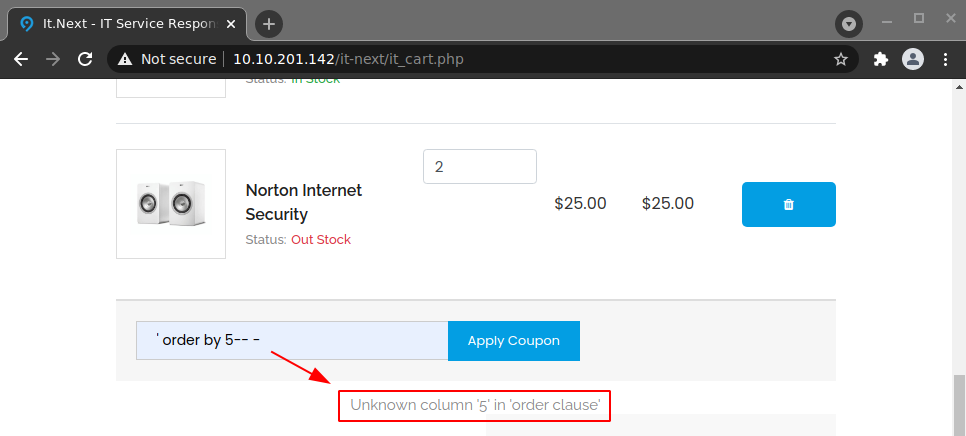
Task: Click the address bar URL it_cart.php
Action: click(348, 59)
